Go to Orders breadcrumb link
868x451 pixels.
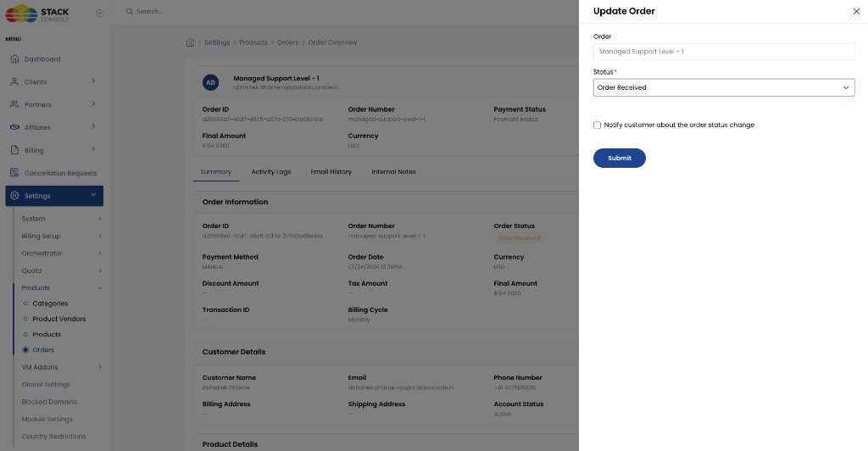coord(288,42)
